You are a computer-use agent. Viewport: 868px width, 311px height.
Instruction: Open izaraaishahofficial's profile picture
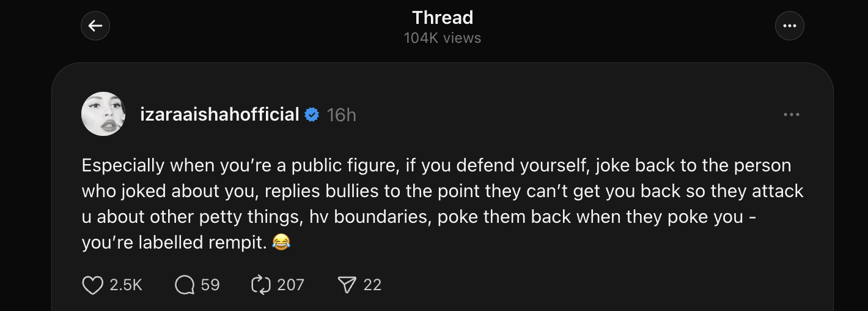pos(103,114)
